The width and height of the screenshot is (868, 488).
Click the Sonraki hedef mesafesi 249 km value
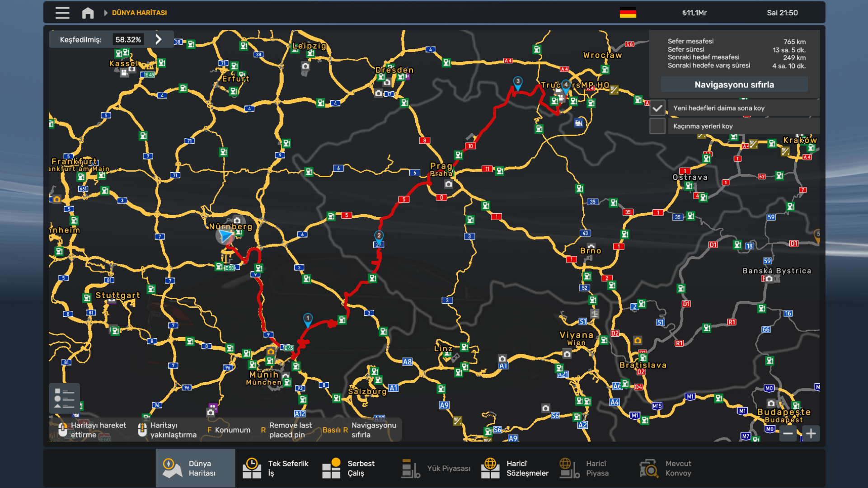click(794, 57)
